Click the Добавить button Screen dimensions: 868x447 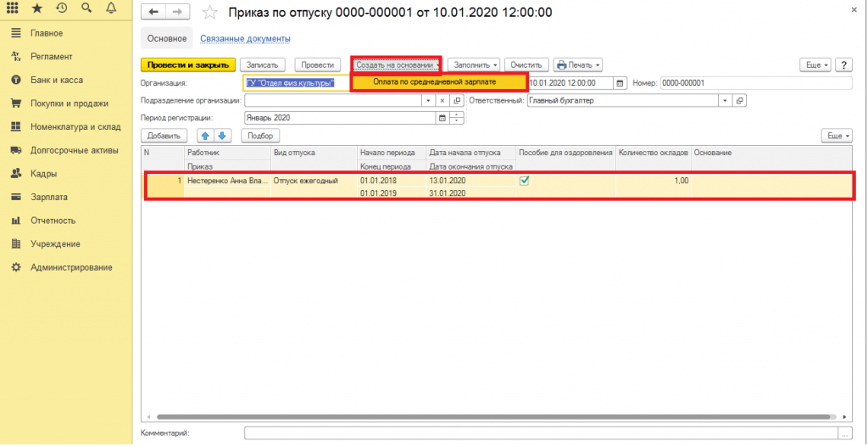pyautogui.click(x=164, y=136)
